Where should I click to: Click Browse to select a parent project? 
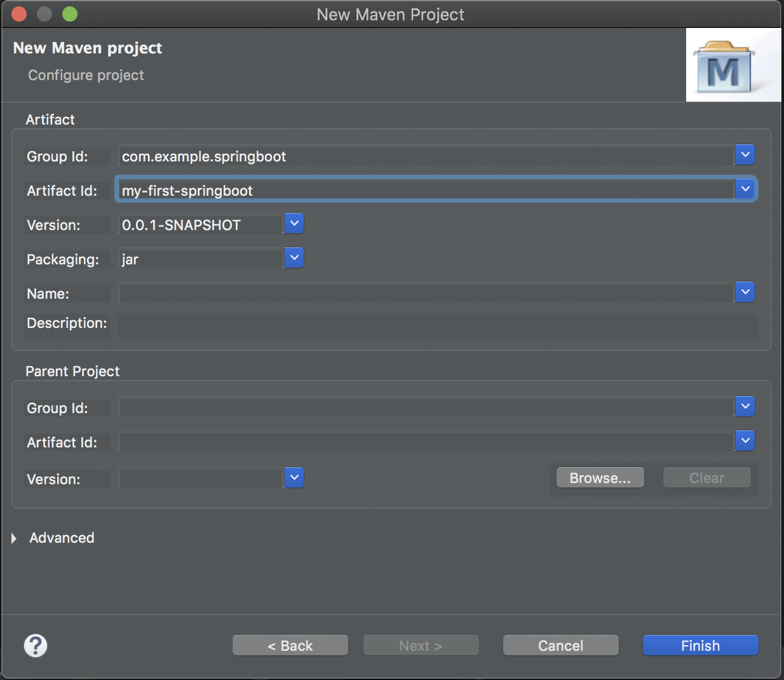[600, 477]
